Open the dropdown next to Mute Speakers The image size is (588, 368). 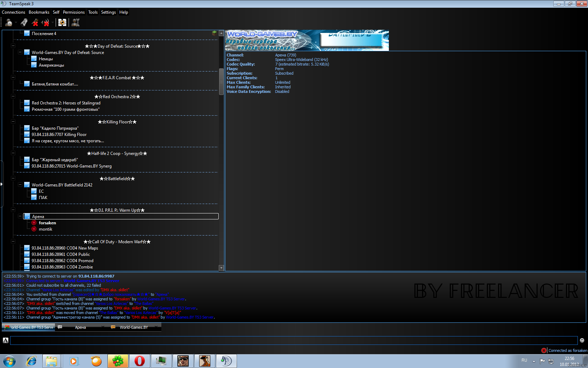pos(53,23)
